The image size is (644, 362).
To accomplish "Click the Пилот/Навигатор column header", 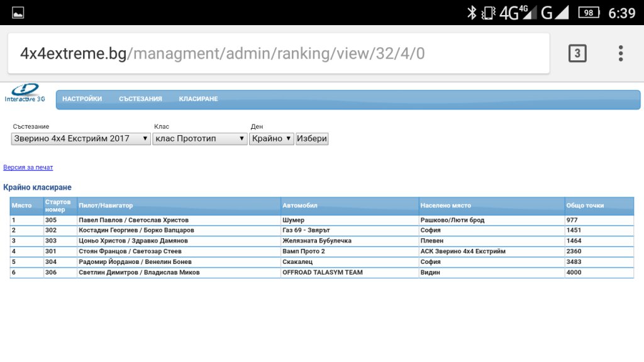I will point(106,206).
